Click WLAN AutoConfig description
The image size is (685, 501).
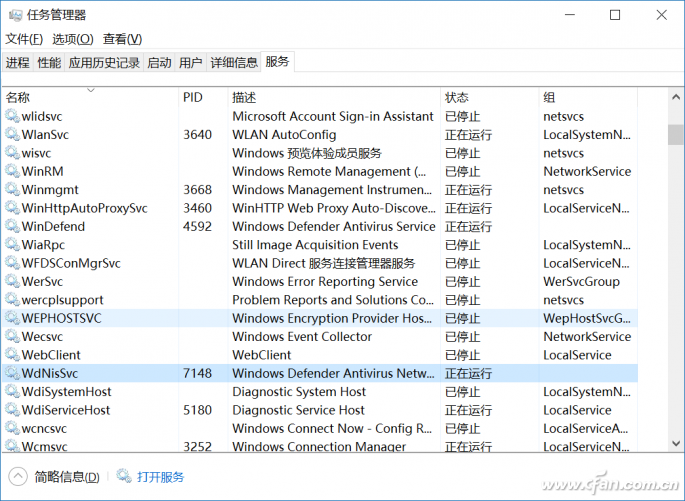point(284,135)
